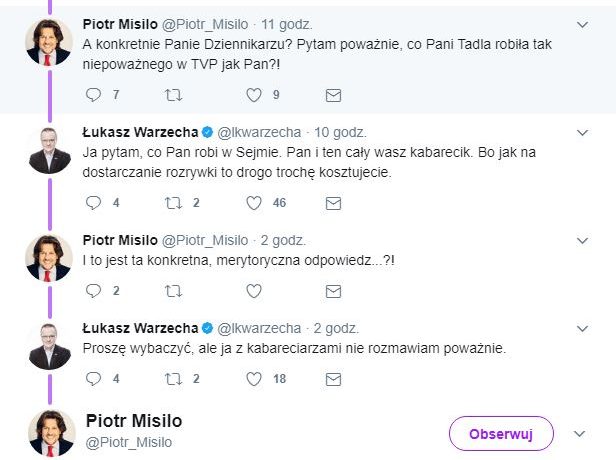Viewport: 616px width, 460px height.
Task: Reply to Misilo's 11 godz. tweet
Action: 94,95
